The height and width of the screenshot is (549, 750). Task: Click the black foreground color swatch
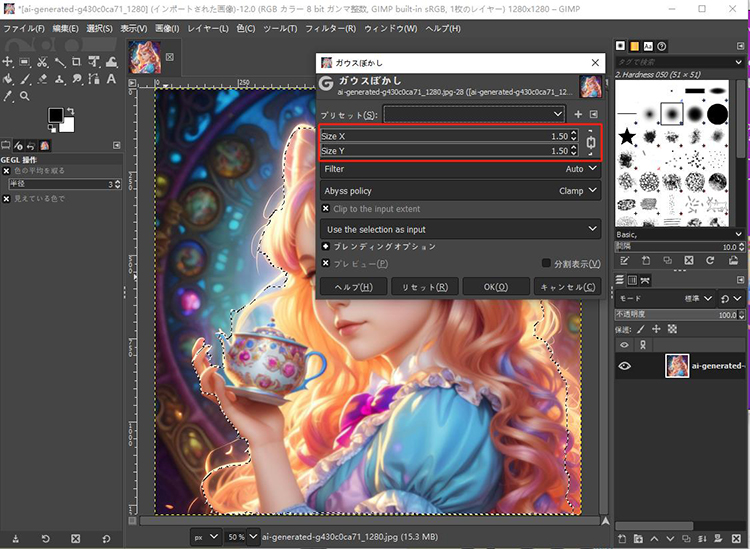[55, 115]
